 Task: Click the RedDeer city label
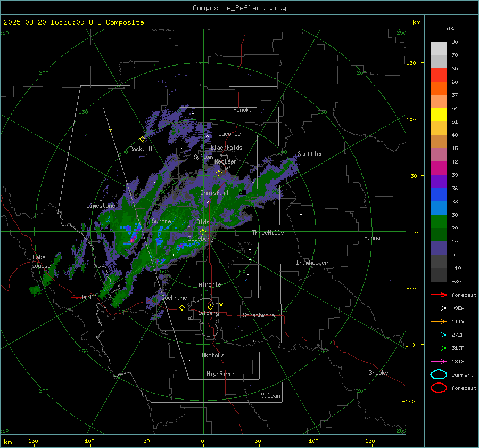click(226, 161)
